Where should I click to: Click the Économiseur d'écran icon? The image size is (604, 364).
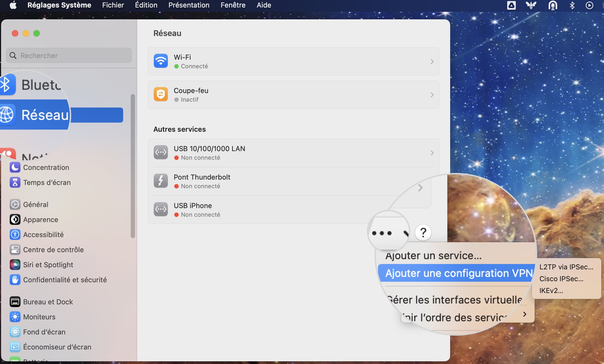15,347
